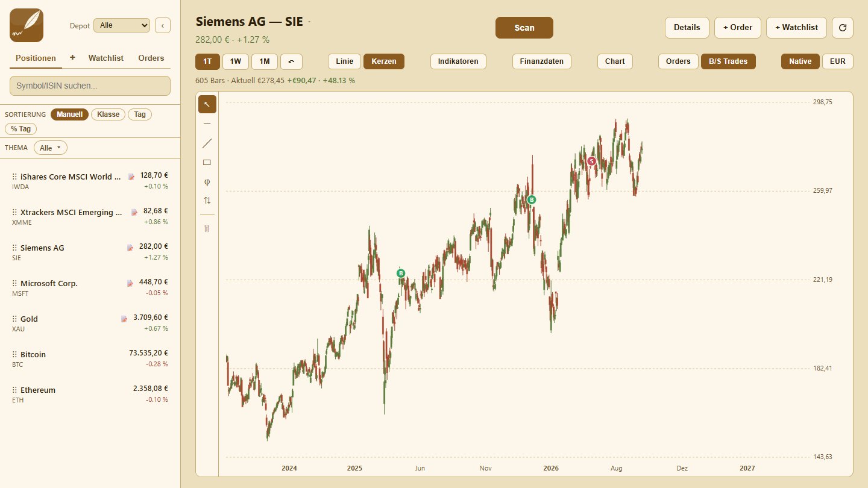Expand the dropdown arrow beside Siemens AG title
This screenshot has width=868, height=488.
[309, 22]
